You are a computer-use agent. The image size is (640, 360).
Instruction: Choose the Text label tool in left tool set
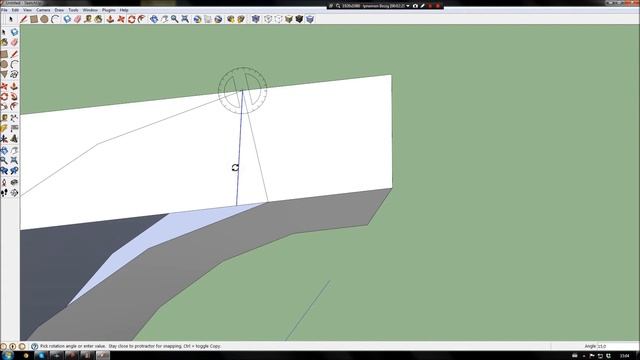coord(14,129)
